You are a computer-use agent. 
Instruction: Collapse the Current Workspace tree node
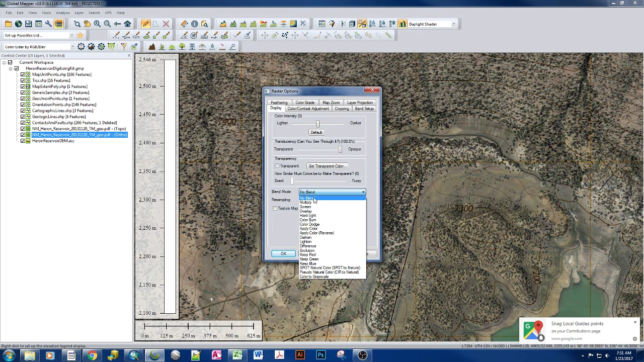coord(4,62)
